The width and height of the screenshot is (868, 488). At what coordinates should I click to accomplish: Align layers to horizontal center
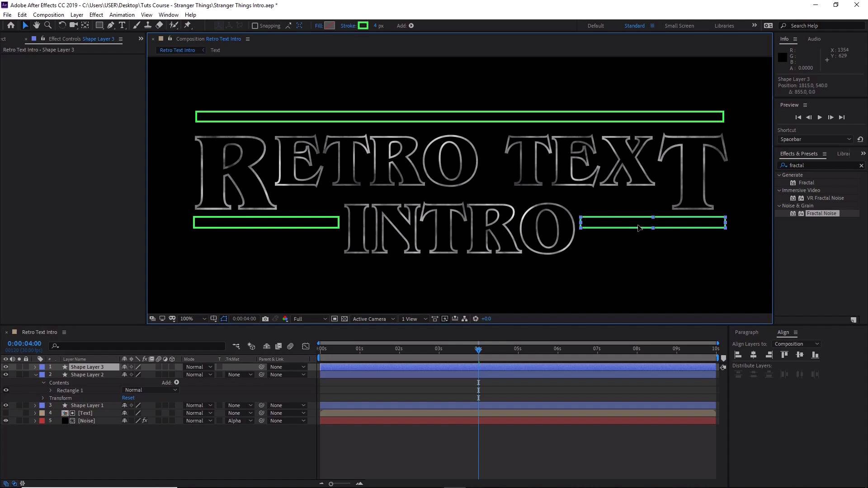[x=753, y=355]
